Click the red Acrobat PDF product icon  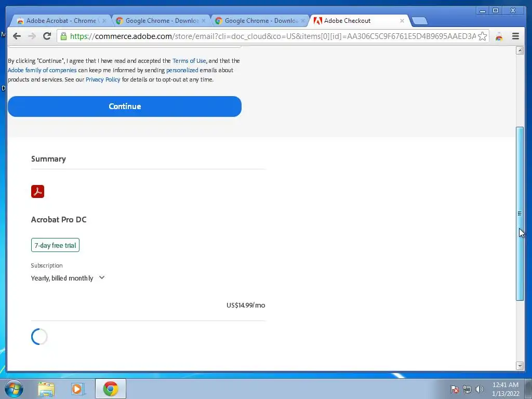pyautogui.click(x=37, y=191)
